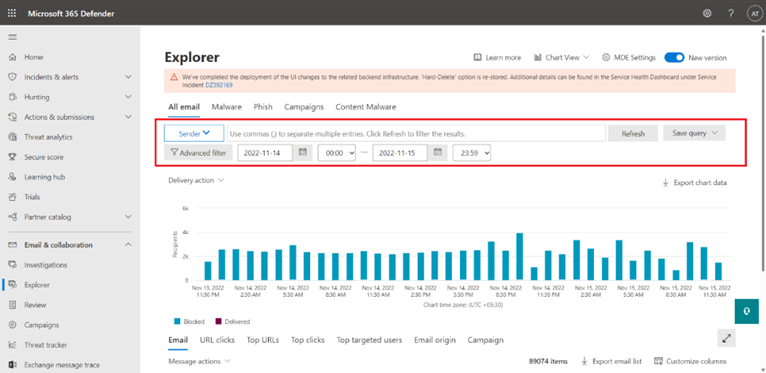Open the Message actions dropdown
The height and width of the screenshot is (373, 766).
pos(199,361)
